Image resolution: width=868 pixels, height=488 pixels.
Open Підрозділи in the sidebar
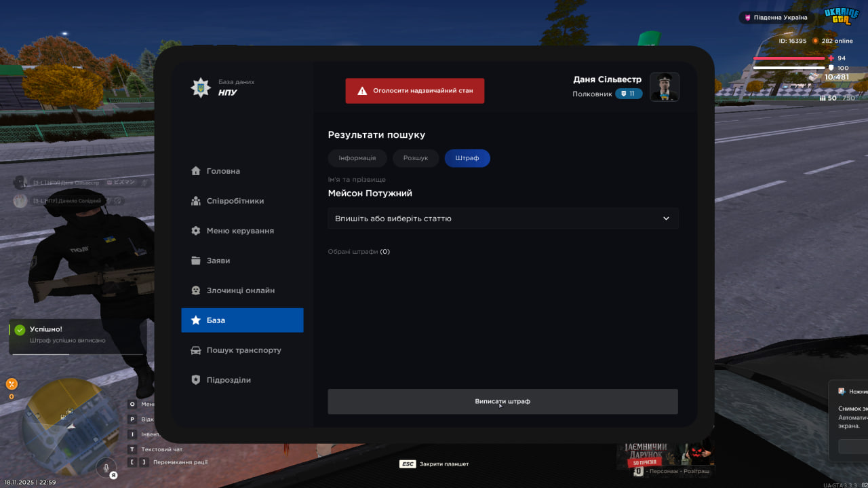242,380
